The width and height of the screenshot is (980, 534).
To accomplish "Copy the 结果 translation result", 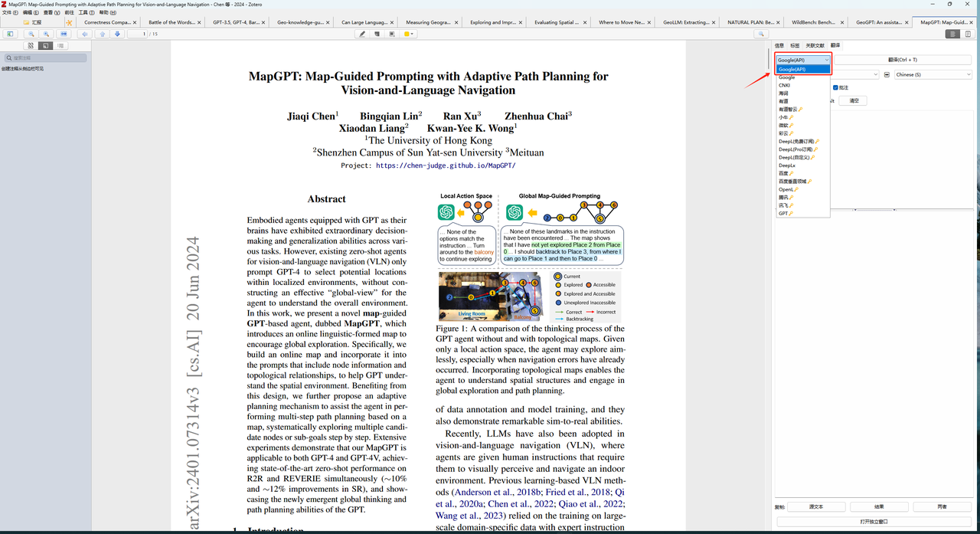I will 879,506.
